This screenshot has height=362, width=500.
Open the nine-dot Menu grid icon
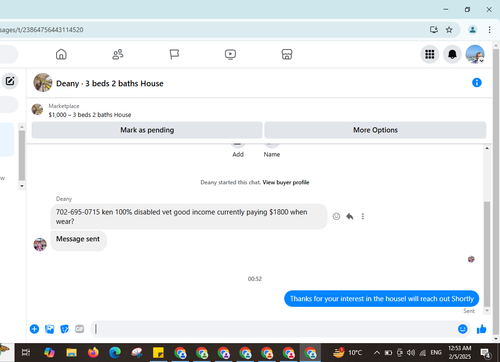click(430, 54)
